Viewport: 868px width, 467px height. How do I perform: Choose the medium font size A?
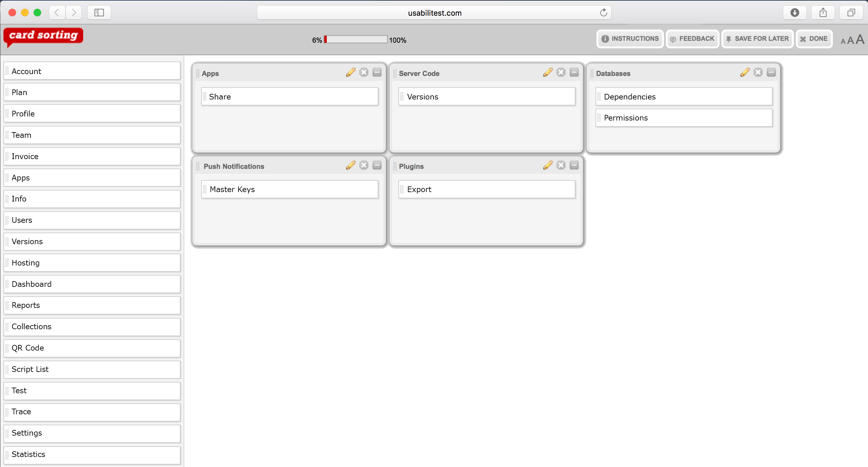click(x=850, y=40)
